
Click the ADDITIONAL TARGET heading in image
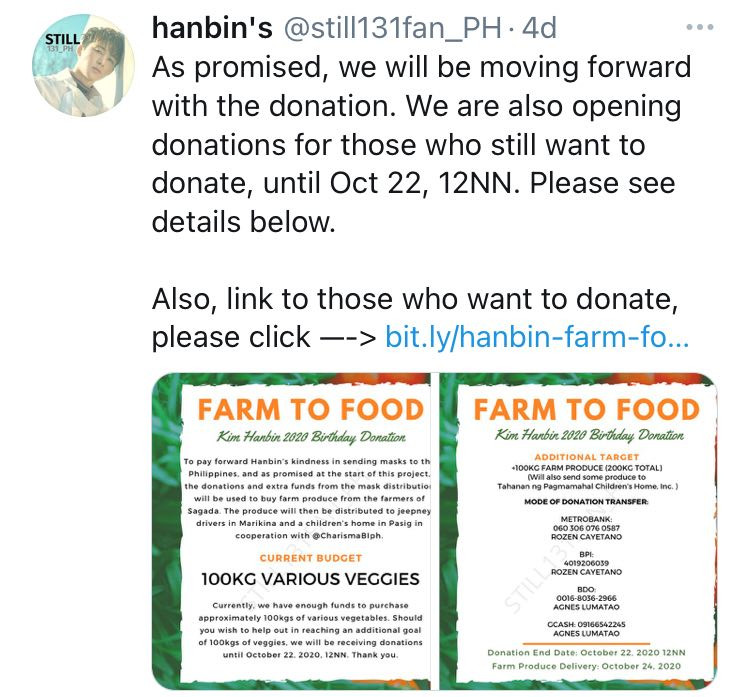(586, 457)
